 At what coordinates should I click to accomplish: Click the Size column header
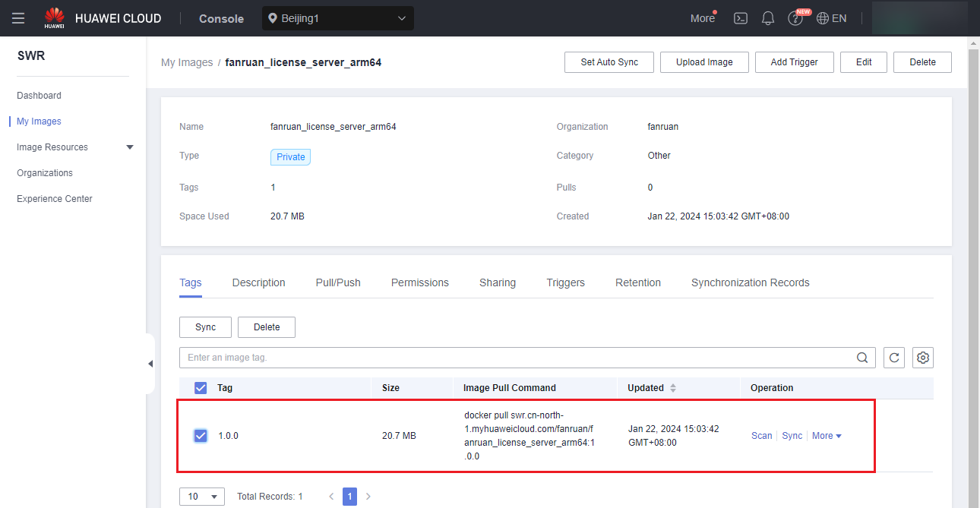pos(390,388)
